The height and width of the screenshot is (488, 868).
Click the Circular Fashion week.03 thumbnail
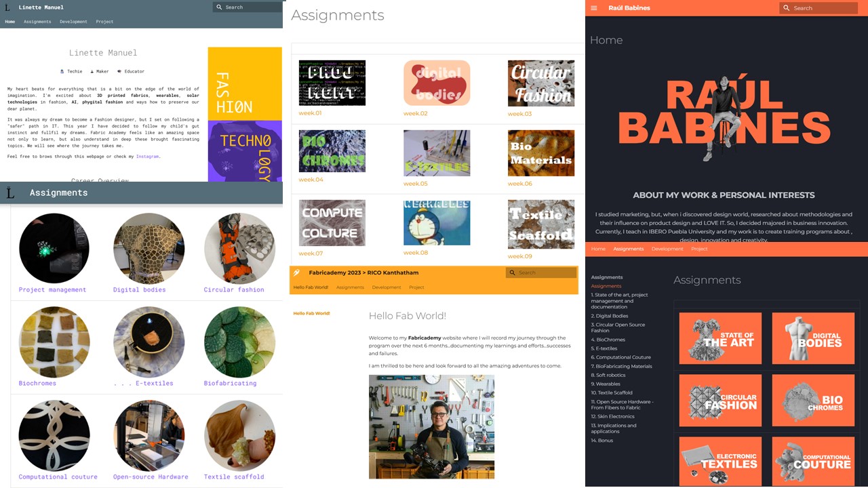point(541,83)
